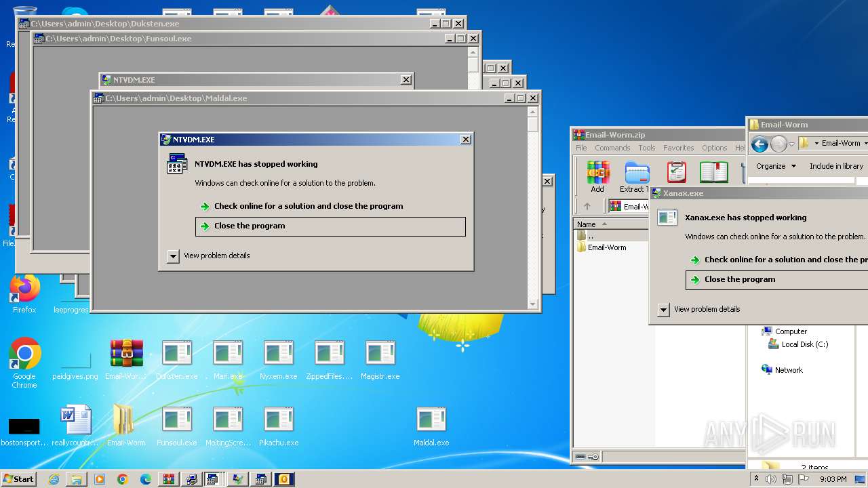Click the WinRAR Add archive icon
This screenshot has width=868, height=488.
(x=597, y=177)
